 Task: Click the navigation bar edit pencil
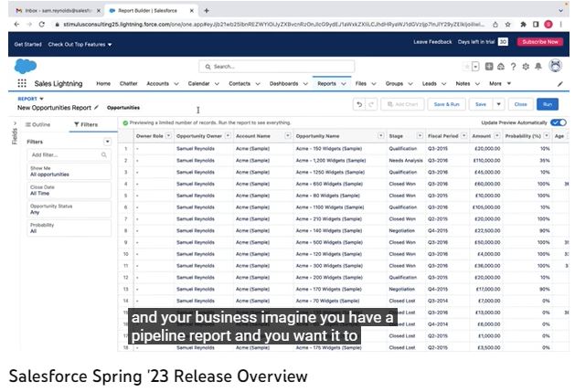coord(560,83)
